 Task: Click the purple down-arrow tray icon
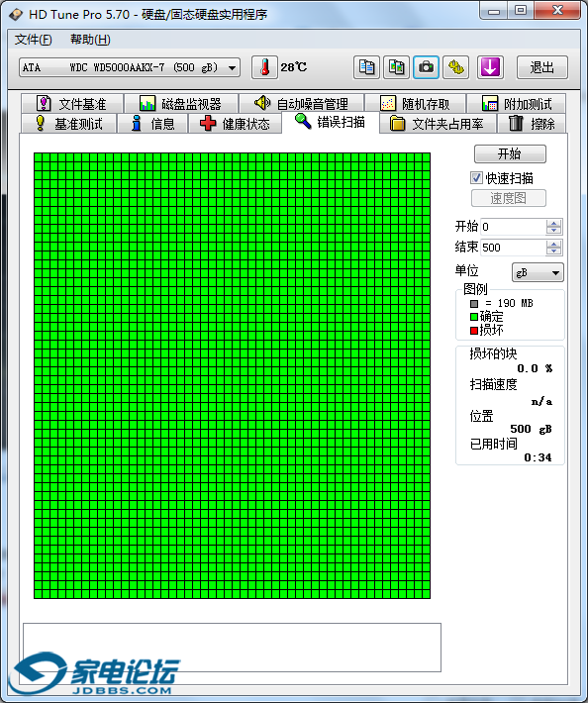pyautogui.click(x=490, y=67)
